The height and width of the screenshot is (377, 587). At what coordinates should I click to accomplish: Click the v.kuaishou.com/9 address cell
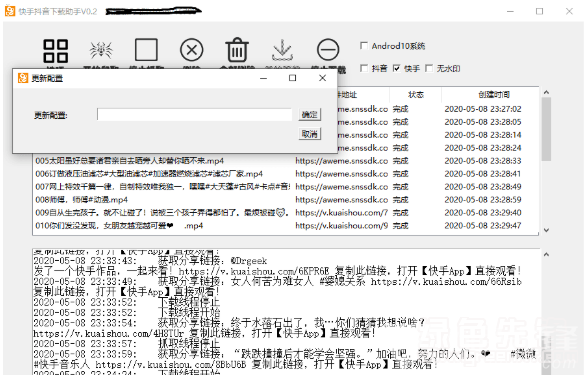341,226
